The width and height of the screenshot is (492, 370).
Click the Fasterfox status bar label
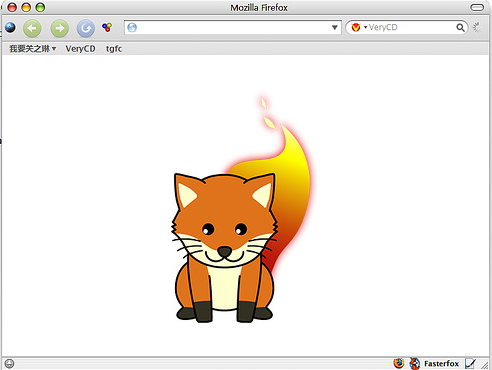click(x=441, y=363)
